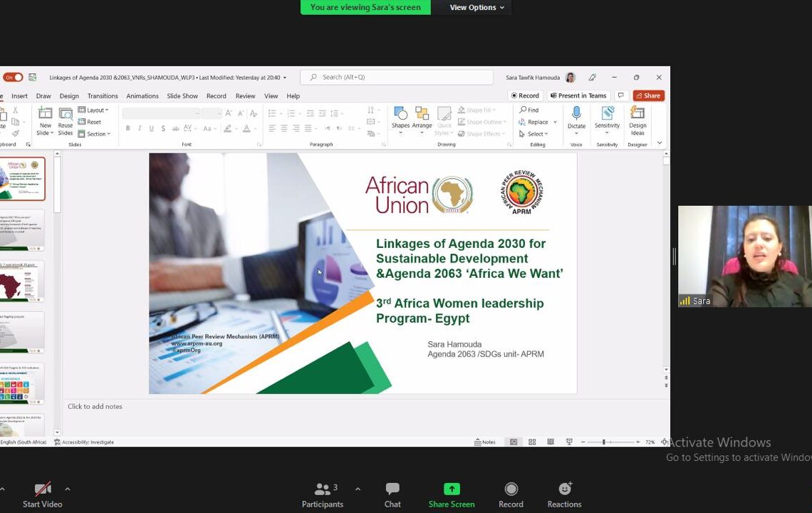Click the Zoom Record button in meeting toolbar
This screenshot has width=812, height=513.
pyautogui.click(x=511, y=494)
